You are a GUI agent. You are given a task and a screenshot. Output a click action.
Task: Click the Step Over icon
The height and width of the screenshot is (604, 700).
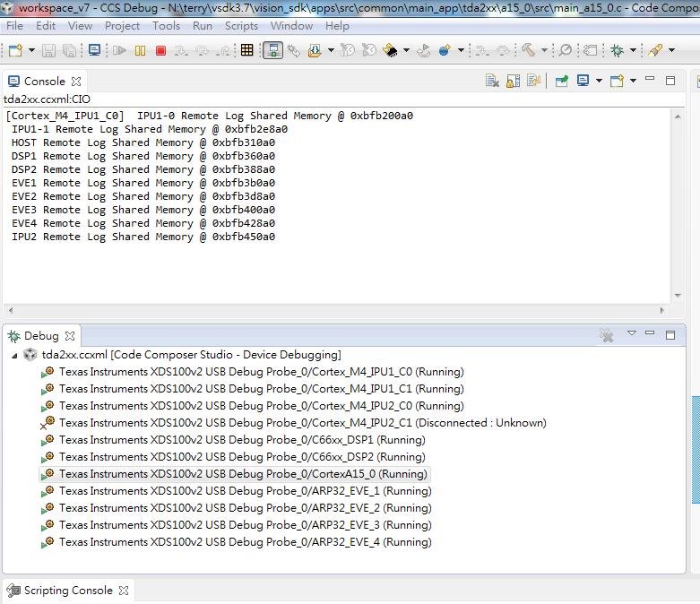[202, 50]
